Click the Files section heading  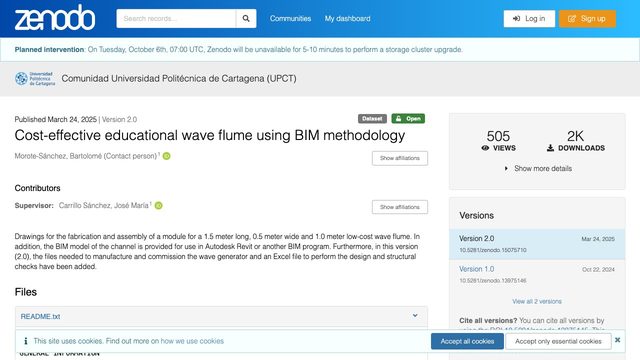pyautogui.click(x=26, y=292)
